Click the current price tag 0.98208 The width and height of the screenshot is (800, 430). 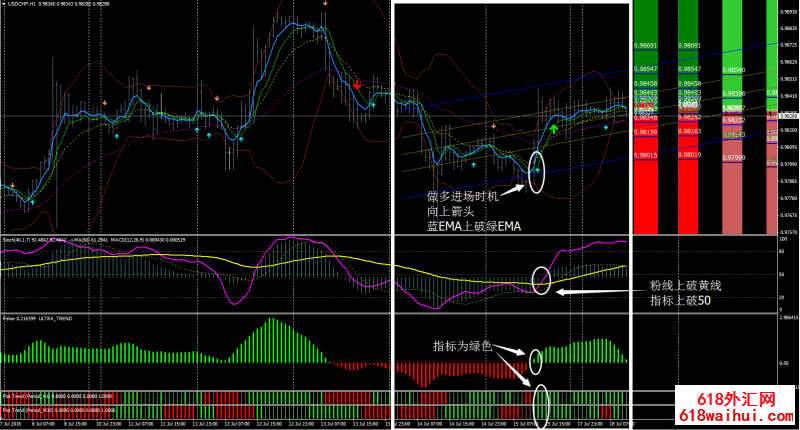pyautogui.click(x=789, y=116)
